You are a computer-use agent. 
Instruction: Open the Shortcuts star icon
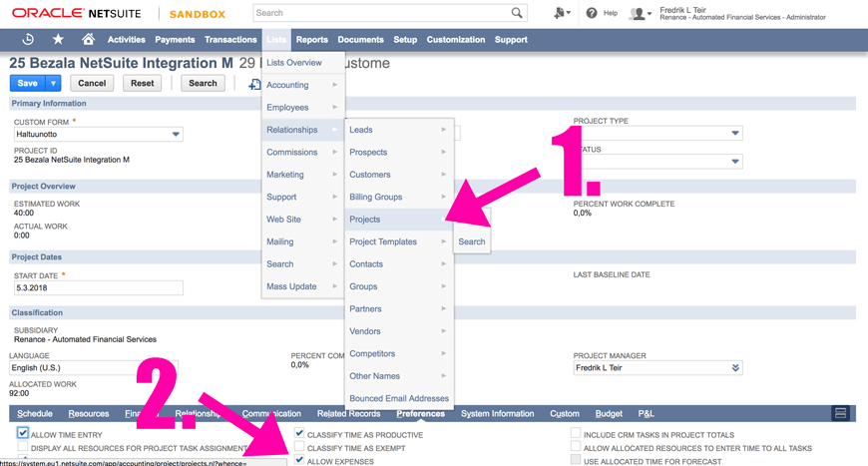(58, 39)
